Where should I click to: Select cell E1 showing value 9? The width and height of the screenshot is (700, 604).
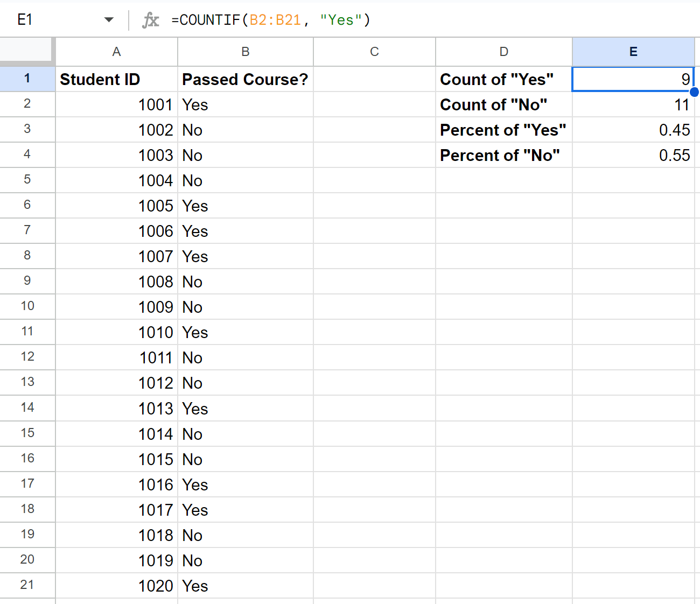click(633, 79)
